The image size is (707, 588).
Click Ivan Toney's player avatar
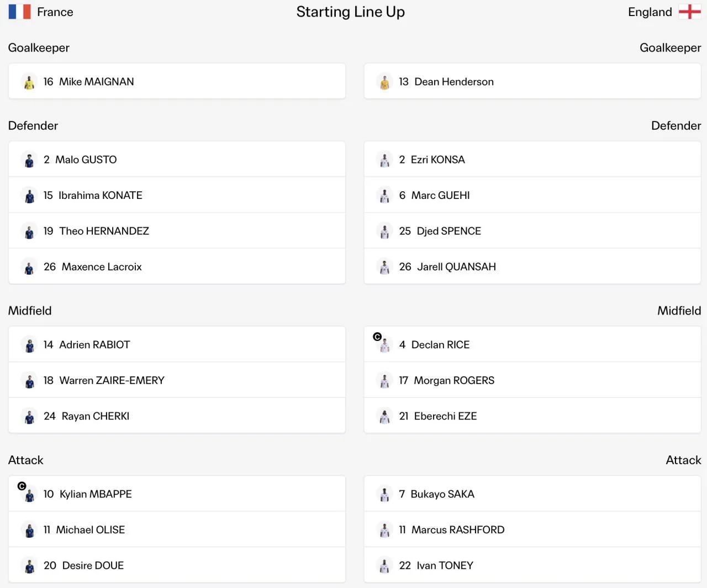point(384,565)
